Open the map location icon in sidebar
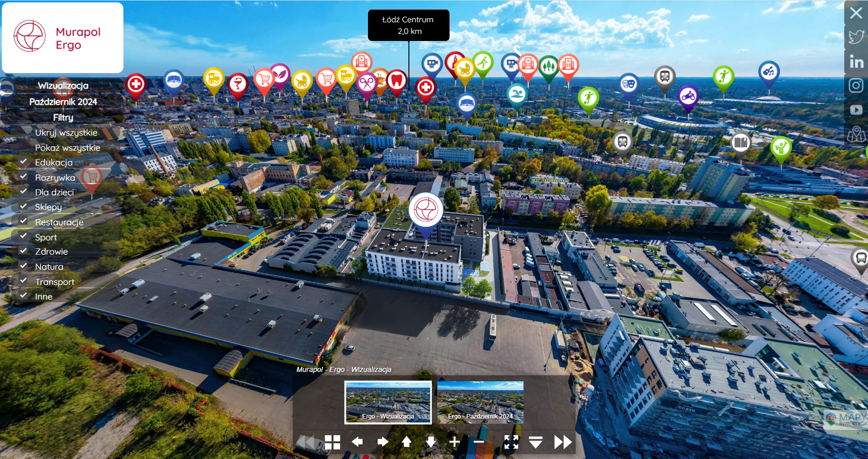This screenshot has width=868, height=459. click(856, 134)
